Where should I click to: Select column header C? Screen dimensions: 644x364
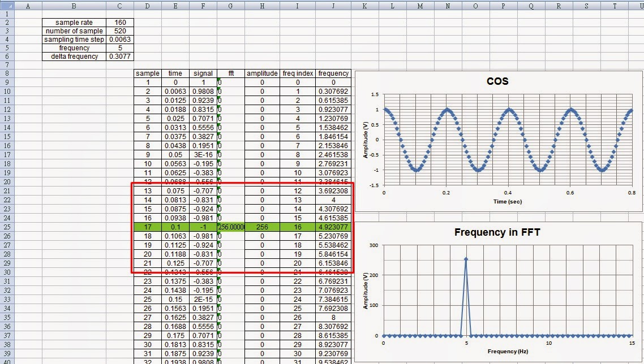(x=120, y=6)
